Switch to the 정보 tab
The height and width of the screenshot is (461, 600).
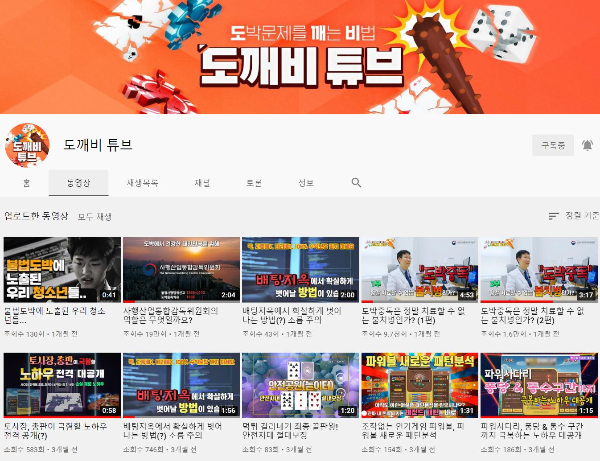[x=306, y=183]
